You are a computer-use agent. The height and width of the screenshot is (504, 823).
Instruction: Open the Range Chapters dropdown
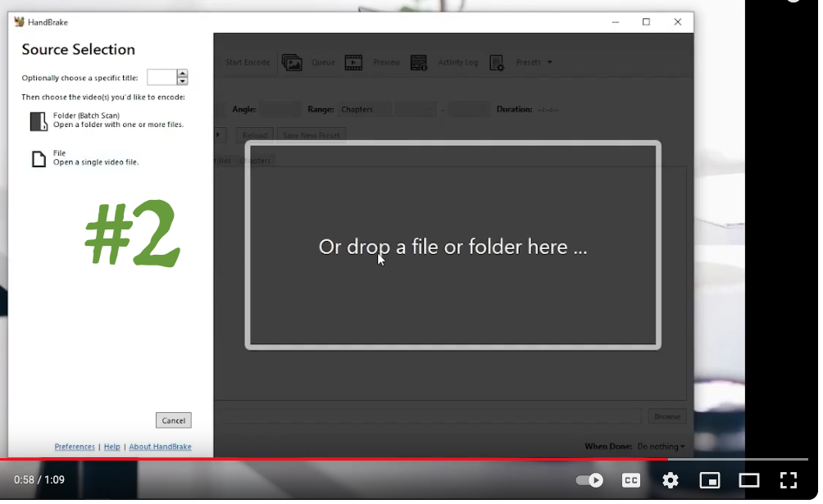click(364, 109)
